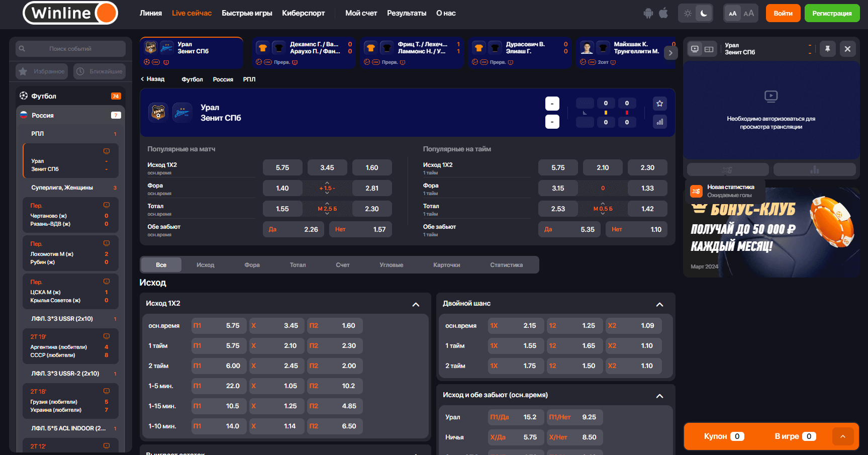868x455 pixels.
Task: Open match statistics chart icon in header
Action: 660,122
